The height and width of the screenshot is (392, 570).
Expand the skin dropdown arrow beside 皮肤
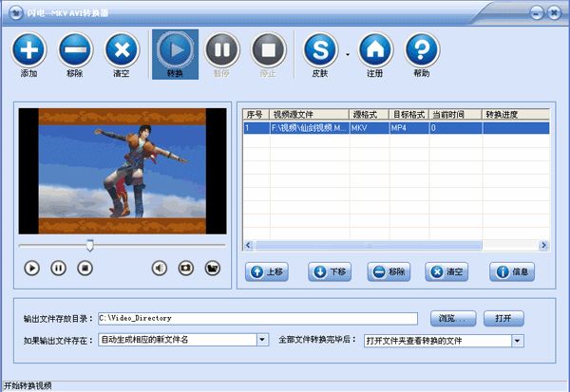coord(347,55)
